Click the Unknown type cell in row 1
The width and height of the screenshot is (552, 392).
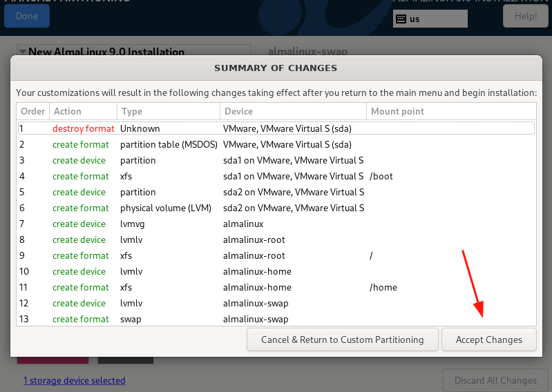coord(140,128)
